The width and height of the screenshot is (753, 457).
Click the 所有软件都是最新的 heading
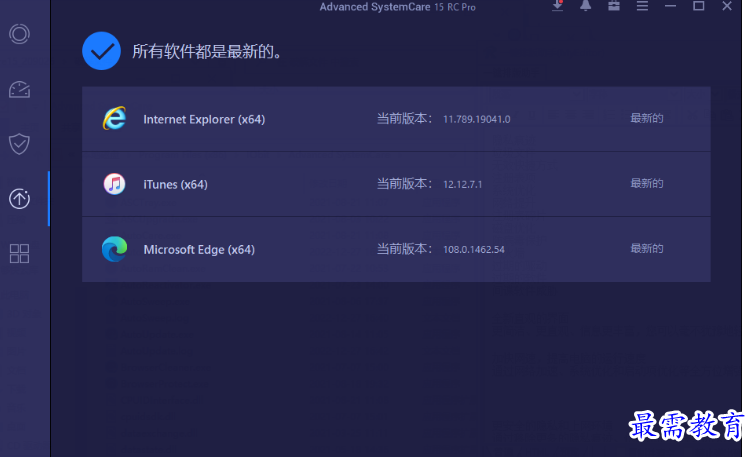[207, 51]
